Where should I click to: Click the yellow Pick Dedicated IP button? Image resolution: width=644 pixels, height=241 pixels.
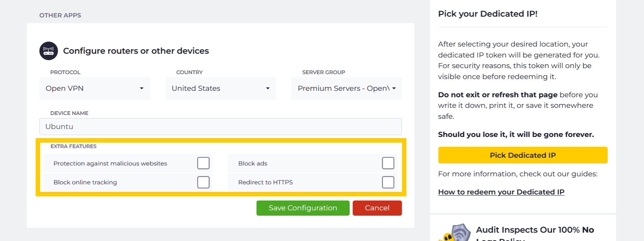click(523, 155)
